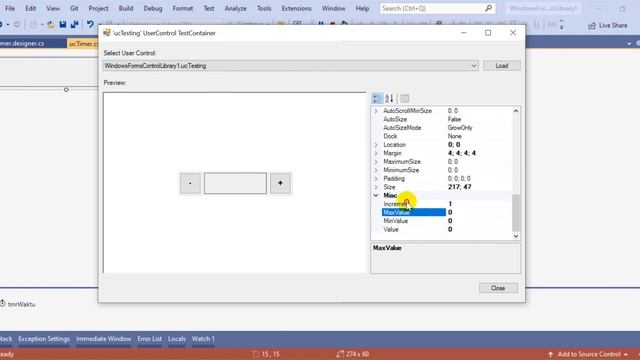
Task: Expand the Padding property
Action: point(376,178)
